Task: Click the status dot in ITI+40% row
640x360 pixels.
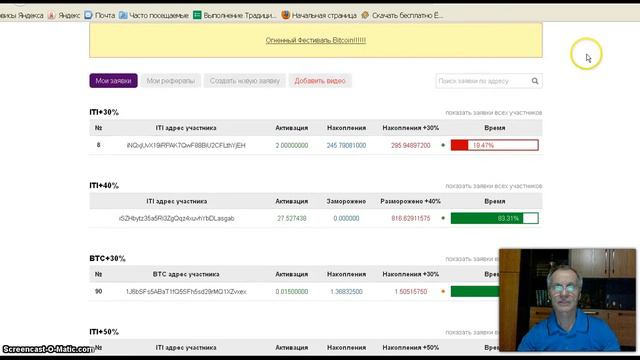Action: 443,218
